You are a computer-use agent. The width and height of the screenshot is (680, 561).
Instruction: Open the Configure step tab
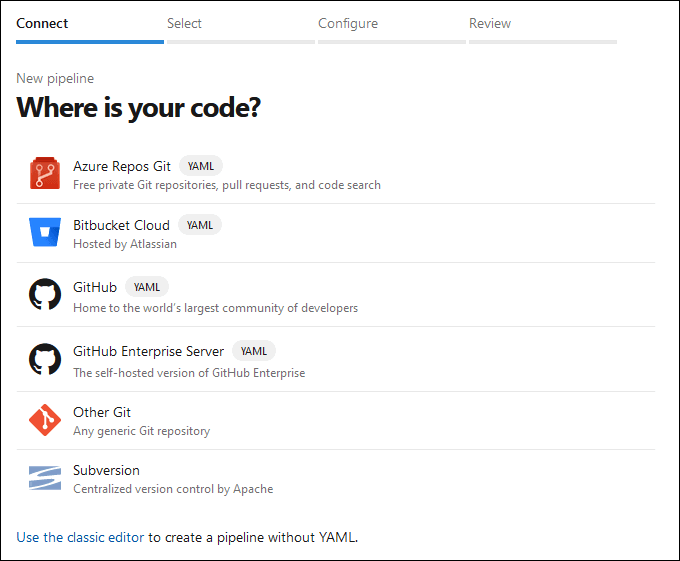(348, 23)
